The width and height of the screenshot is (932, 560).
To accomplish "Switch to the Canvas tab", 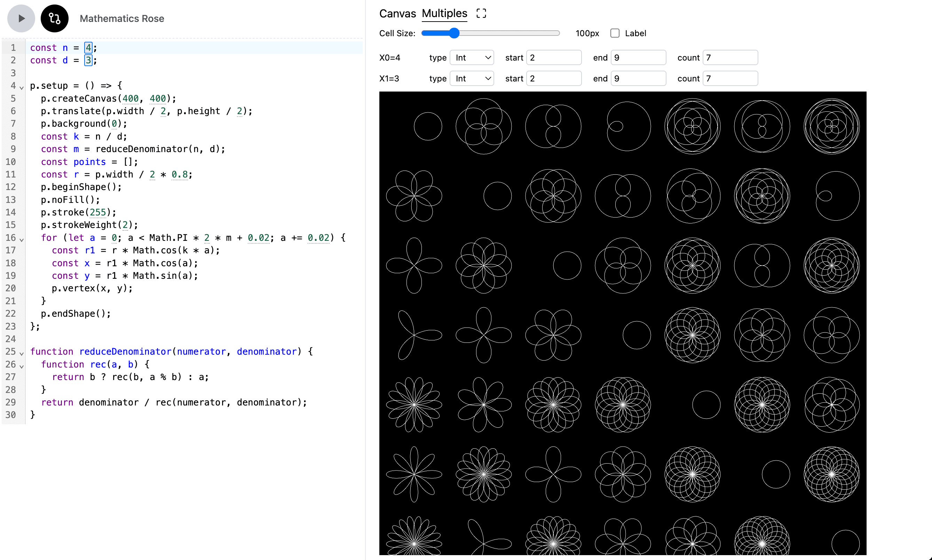I will [x=397, y=14].
